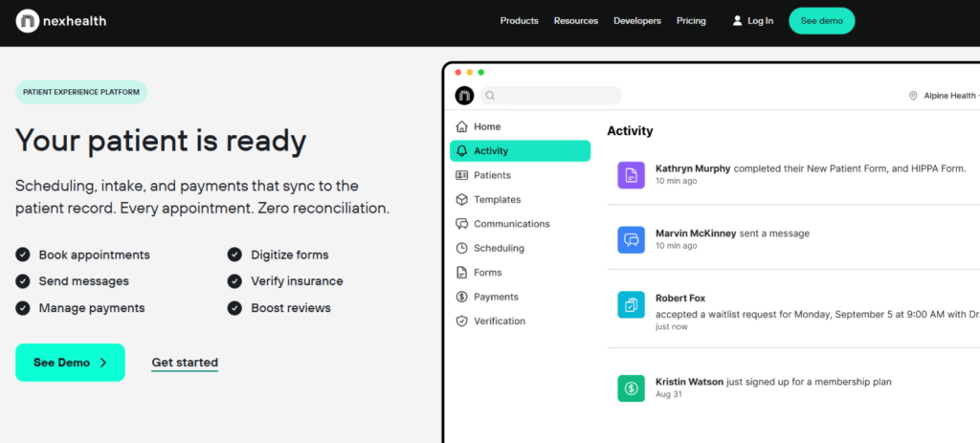The image size is (980, 443).
Task: Click the Activity bell icon in the sidebar
Action: click(x=462, y=151)
